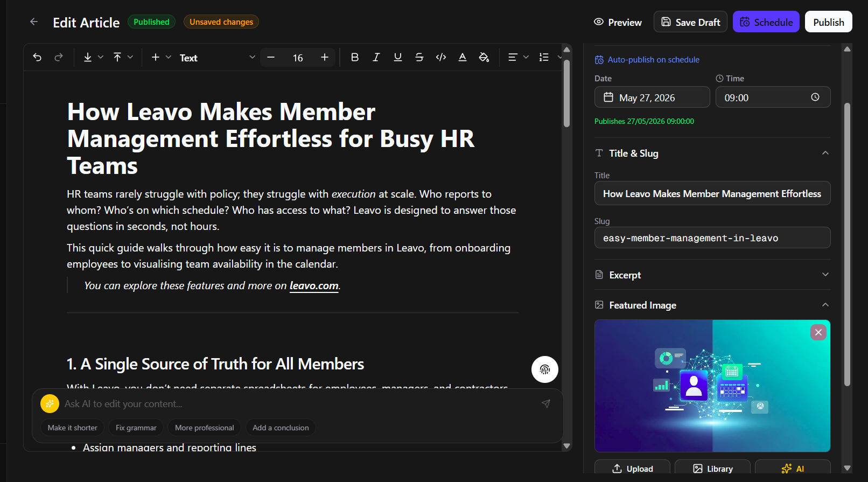Click Save Draft button
Screen dimensions: 868x482
[x=690, y=22]
